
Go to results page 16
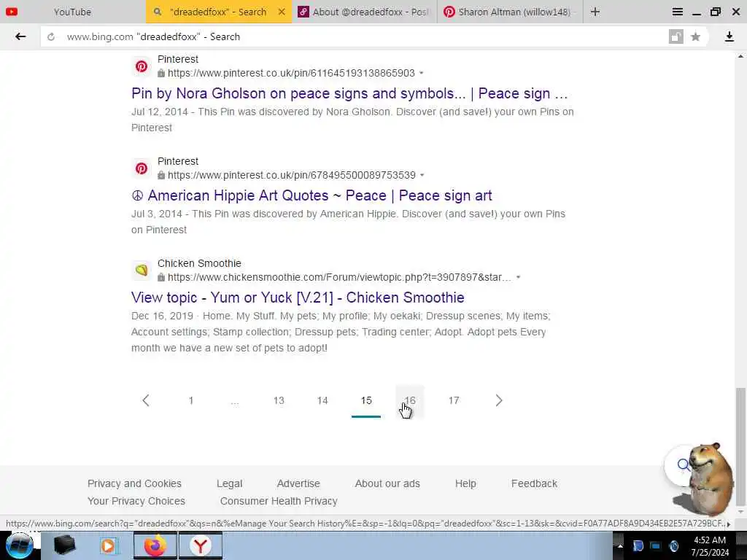pos(410,400)
